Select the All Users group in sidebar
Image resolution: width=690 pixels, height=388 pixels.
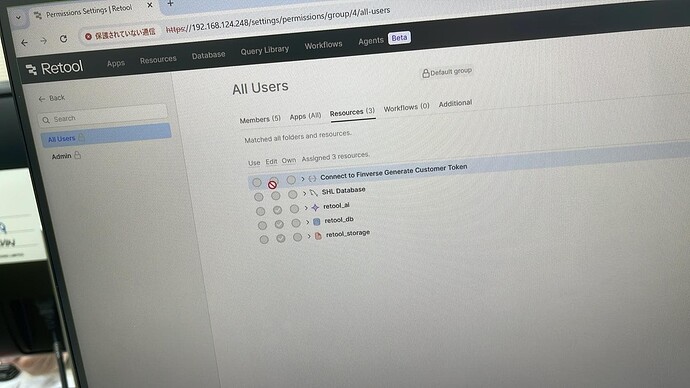click(106, 135)
